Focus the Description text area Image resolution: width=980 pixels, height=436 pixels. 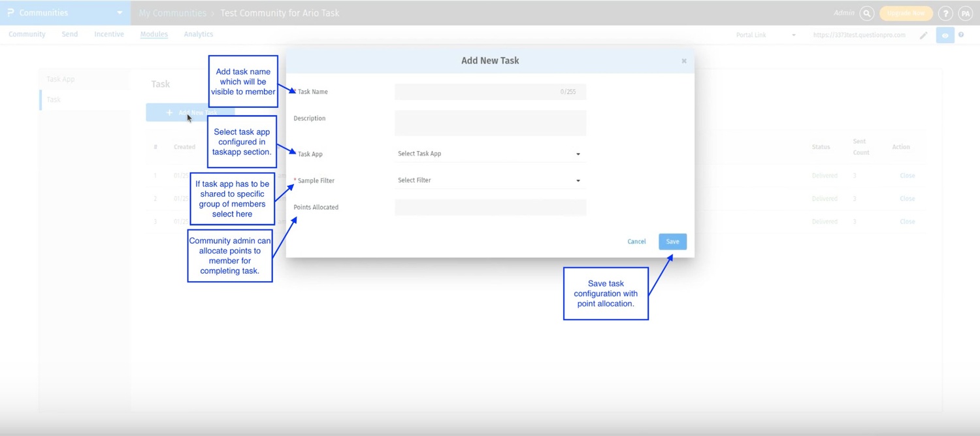pyautogui.click(x=490, y=123)
